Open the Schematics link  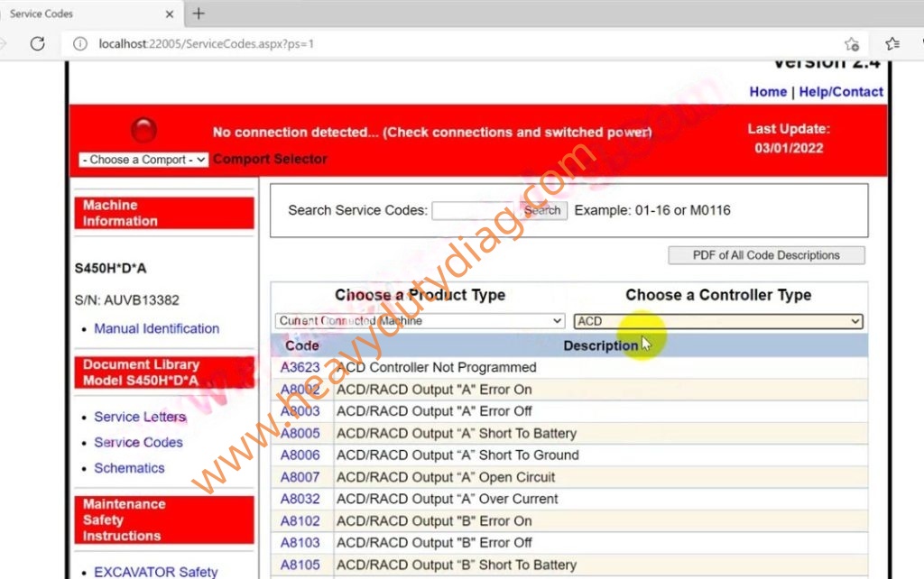click(129, 468)
